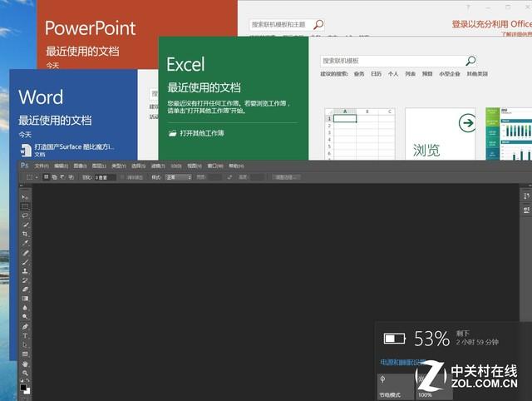Open the 编辑 menu in Photoshop

(x=61, y=166)
